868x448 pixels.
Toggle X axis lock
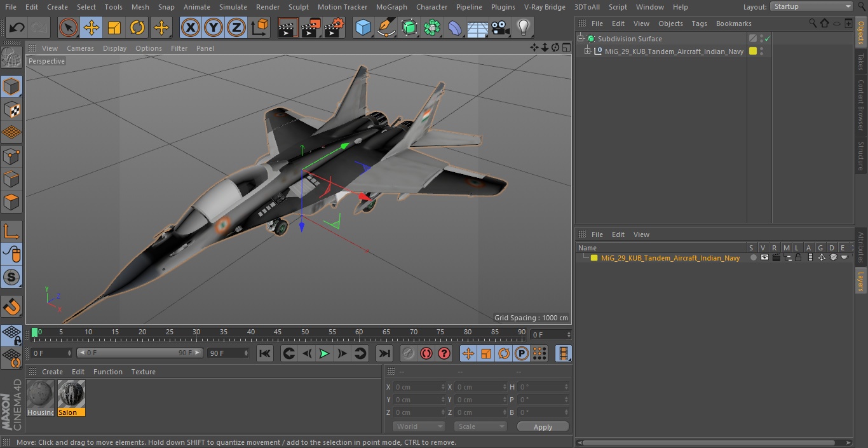tap(190, 27)
